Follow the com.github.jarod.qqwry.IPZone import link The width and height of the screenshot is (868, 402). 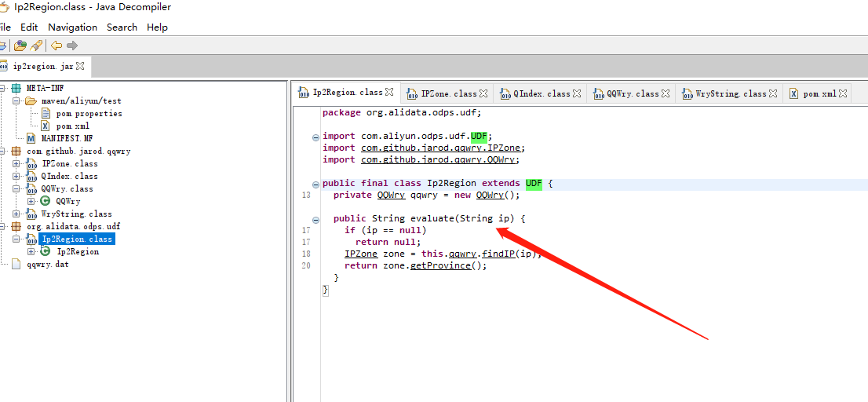pos(442,148)
